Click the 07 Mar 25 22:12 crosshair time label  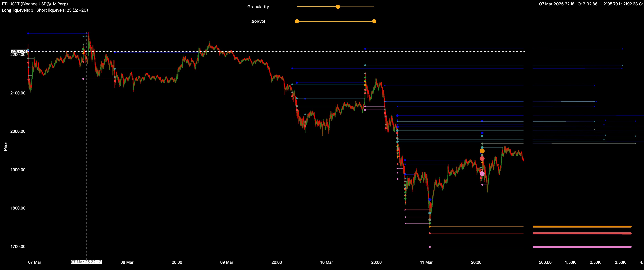pyautogui.click(x=86, y=262)
